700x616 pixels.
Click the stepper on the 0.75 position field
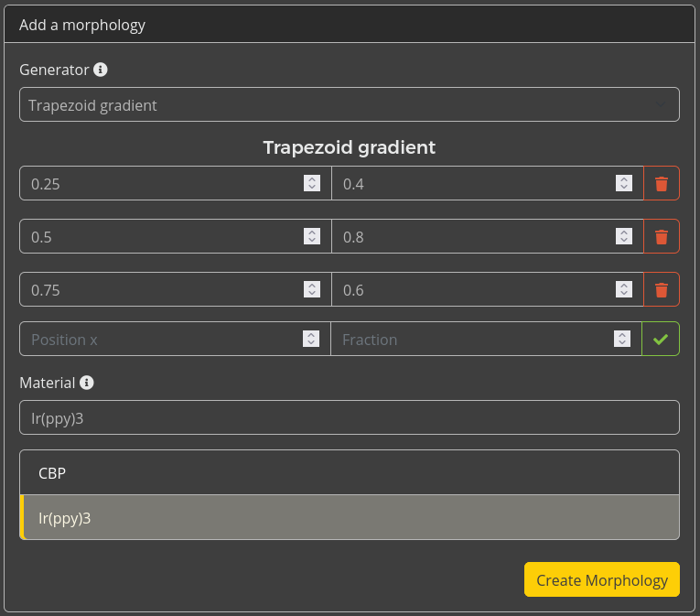coord(312,290)
